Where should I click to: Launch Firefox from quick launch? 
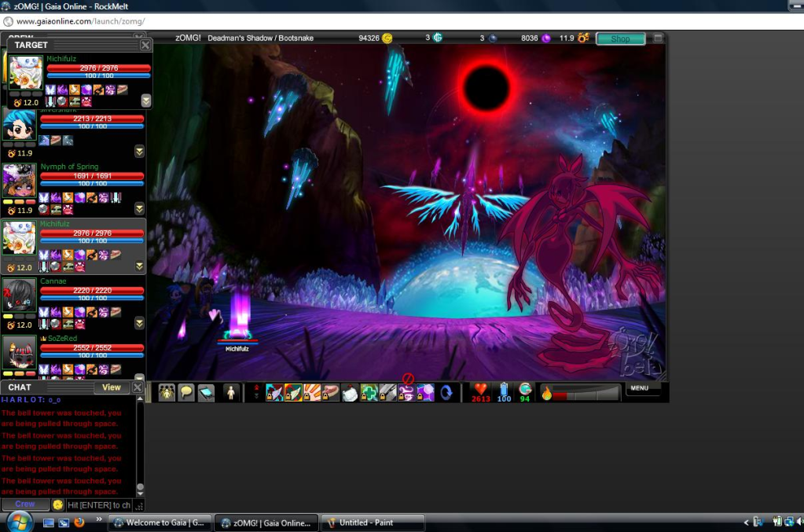(x=79, y=523)
